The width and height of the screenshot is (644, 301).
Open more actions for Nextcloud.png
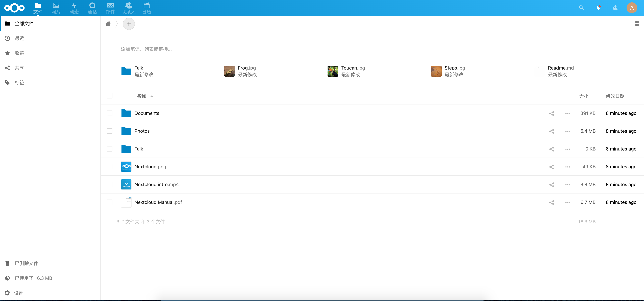(567, 167)
